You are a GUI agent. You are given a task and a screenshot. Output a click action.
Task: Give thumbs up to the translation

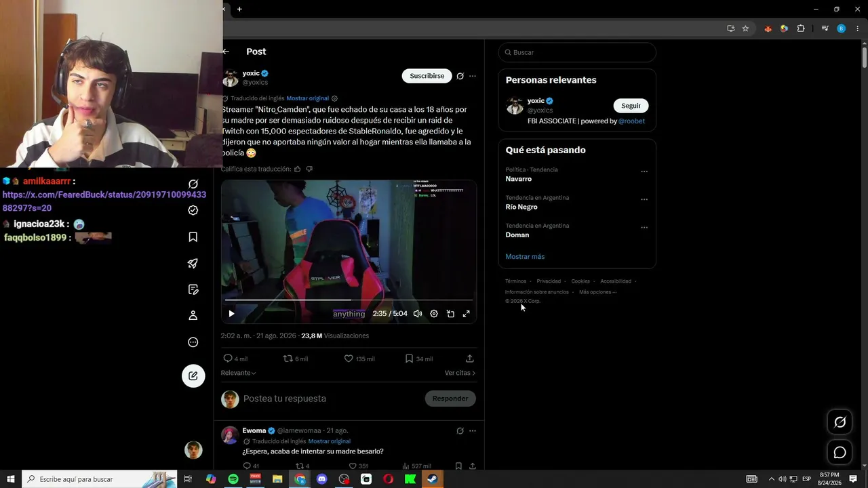tap(297, 169)
